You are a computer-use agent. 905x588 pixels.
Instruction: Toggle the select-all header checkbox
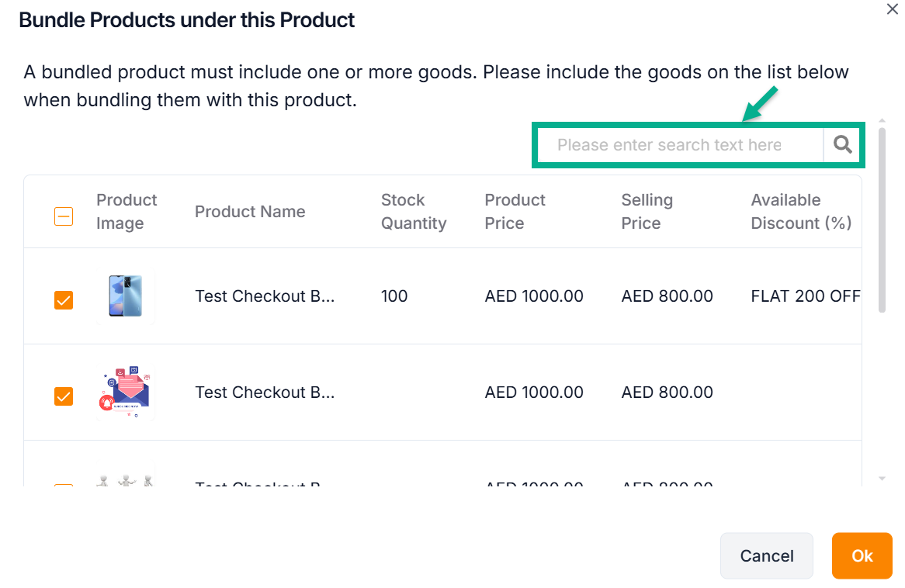tap(64, 216)
